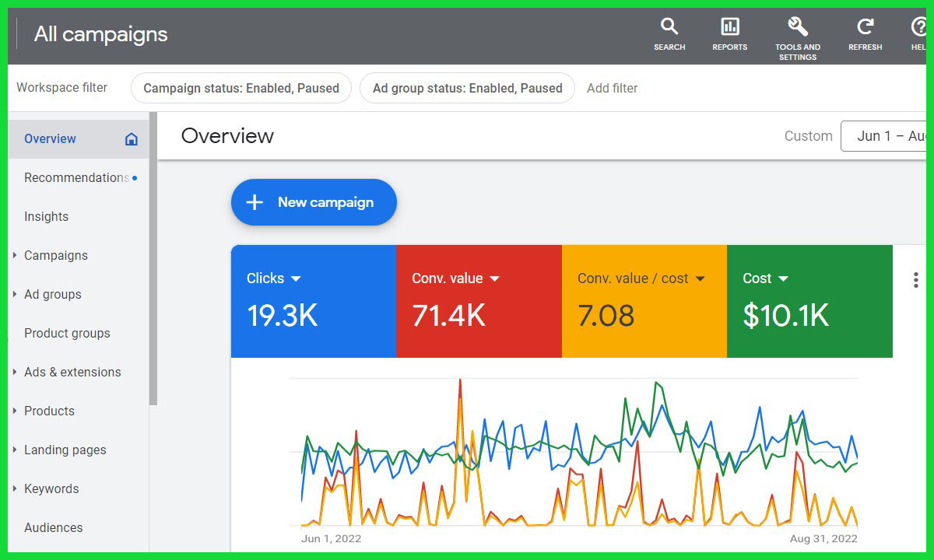Toggle the Ad group status filter chip
Screen dimensions: 934x560
coord(466,88)
